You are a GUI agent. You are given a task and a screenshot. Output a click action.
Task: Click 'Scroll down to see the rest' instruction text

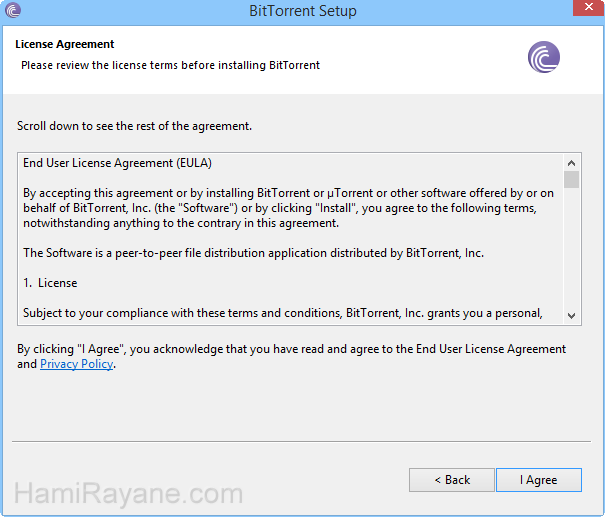pos(134,126)
